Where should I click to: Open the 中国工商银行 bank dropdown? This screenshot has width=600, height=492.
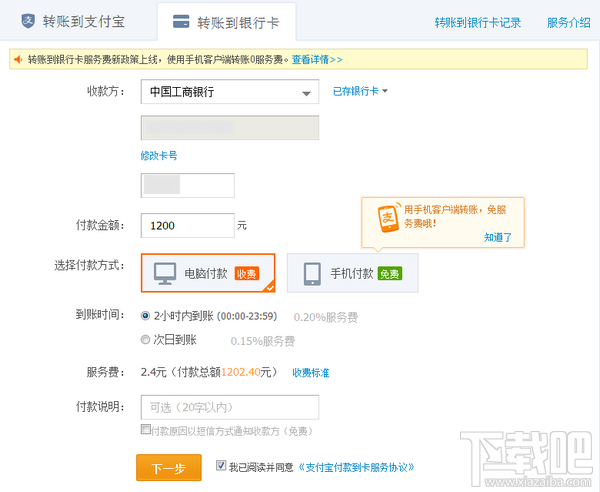[x=230, y=92]
